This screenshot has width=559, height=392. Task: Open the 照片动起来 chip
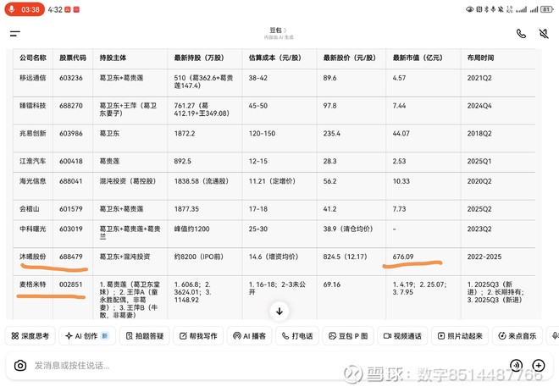pos(460,335)
